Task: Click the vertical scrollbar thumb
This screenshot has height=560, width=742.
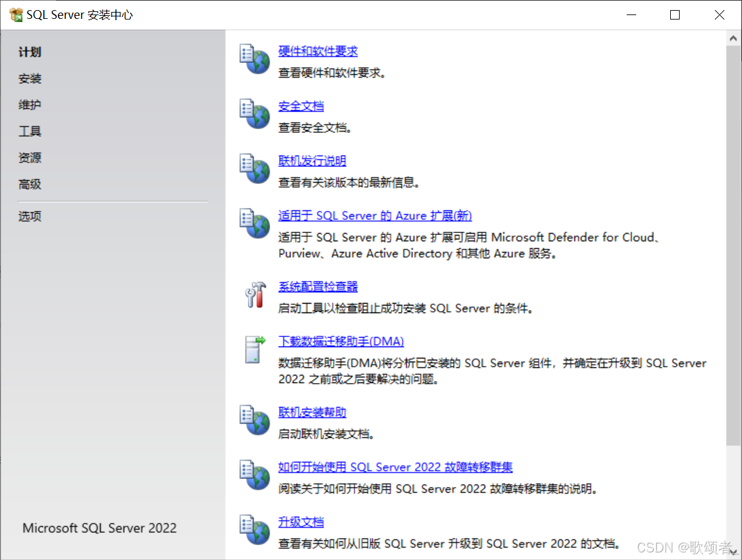Action: click(733, 246)
